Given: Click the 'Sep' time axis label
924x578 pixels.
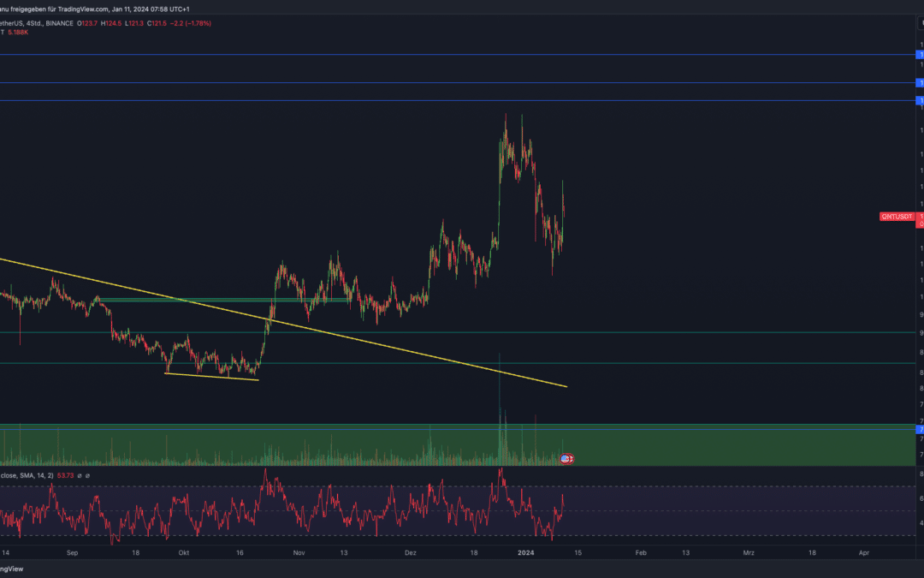Looking at the screenshot, I should (72, 553).
